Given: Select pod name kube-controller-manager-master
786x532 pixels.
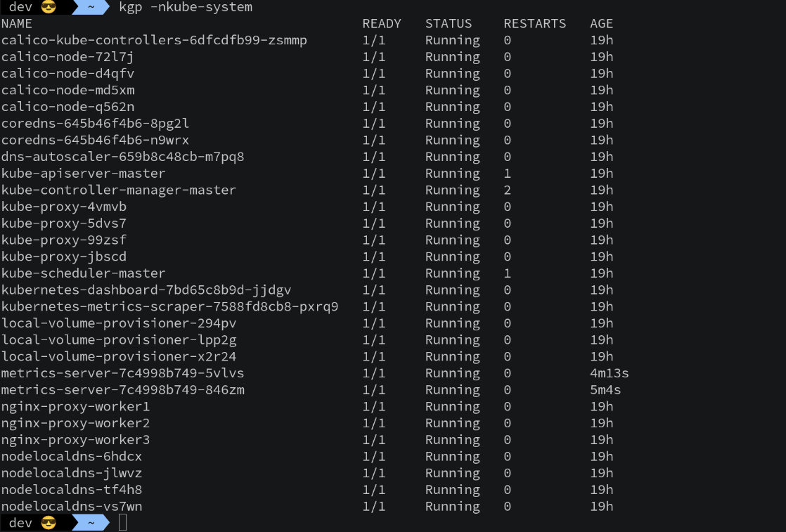Looking at the screenshot, I should click(118, 190).
